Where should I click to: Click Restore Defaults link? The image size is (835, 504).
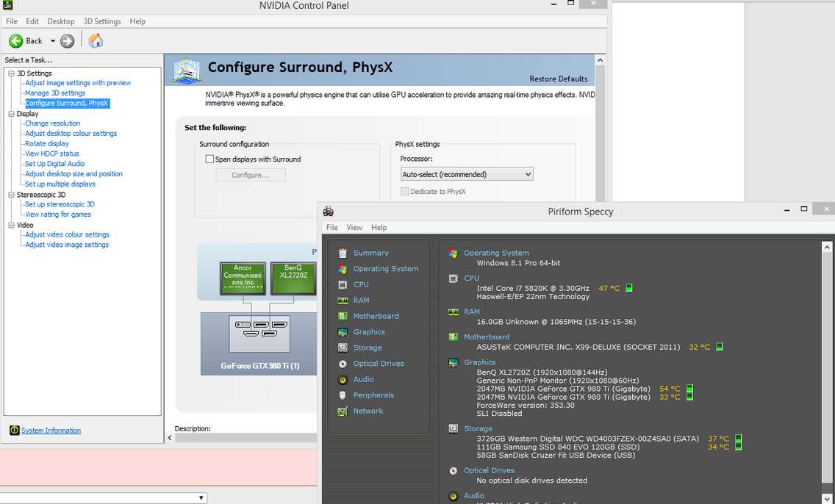559,79
